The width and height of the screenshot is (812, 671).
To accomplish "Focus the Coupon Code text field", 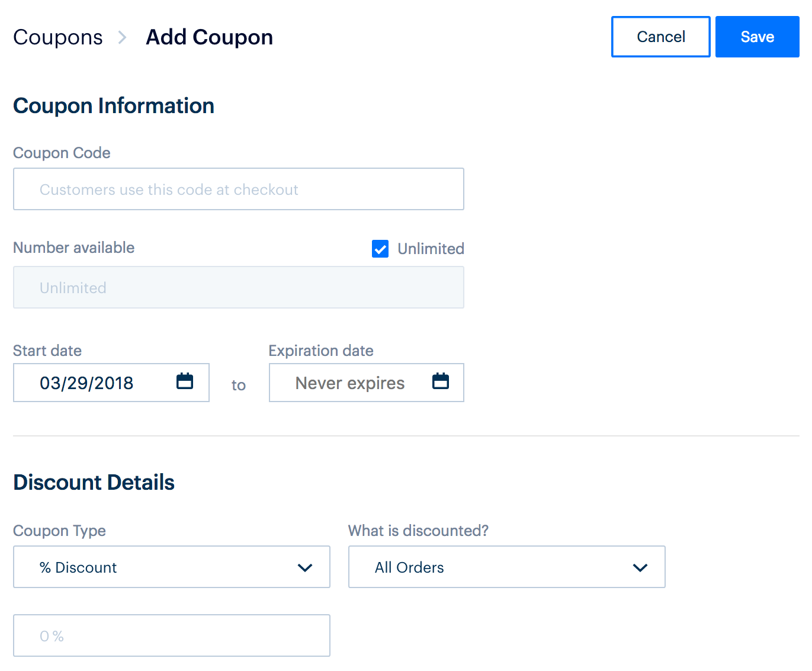I will click(x=238, y=190).
